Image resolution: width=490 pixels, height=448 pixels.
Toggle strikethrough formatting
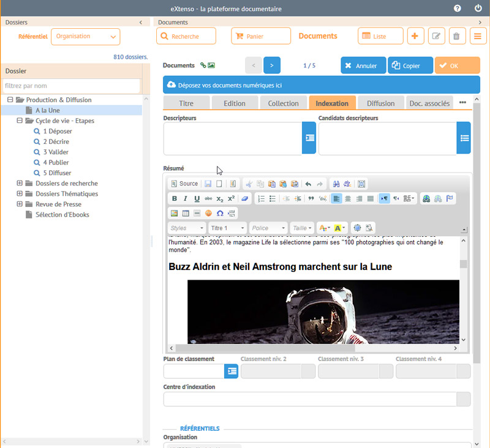pyautogui.click(x=208, y=198)
